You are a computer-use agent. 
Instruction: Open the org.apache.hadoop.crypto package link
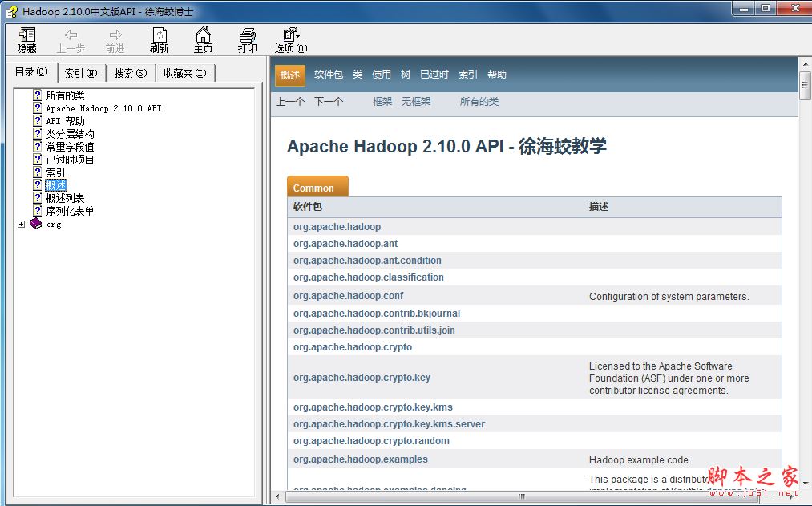tap(353, 347)
